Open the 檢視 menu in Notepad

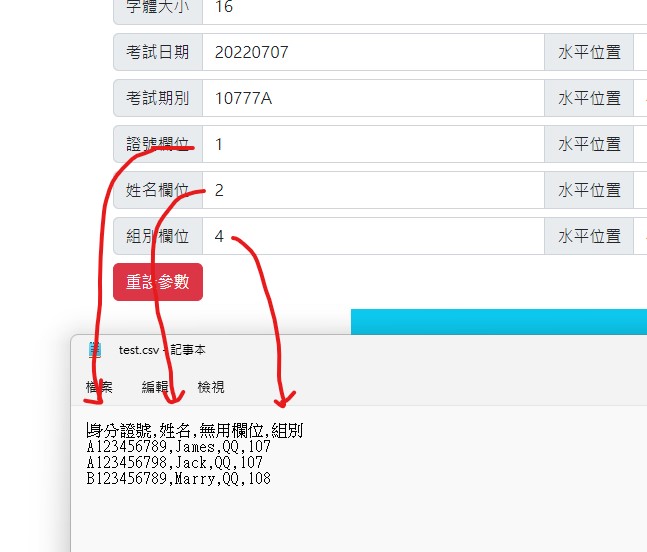[x=211, y=387]
